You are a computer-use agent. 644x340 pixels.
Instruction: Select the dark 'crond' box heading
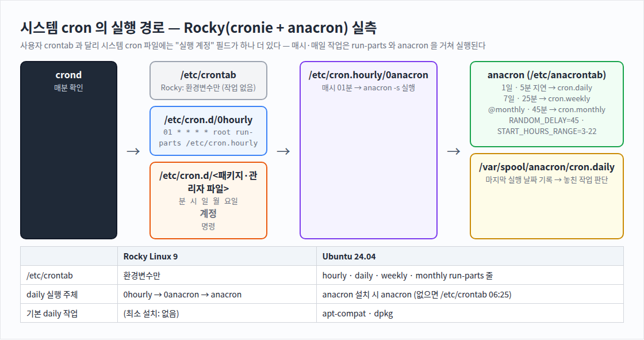pos(68,75)
